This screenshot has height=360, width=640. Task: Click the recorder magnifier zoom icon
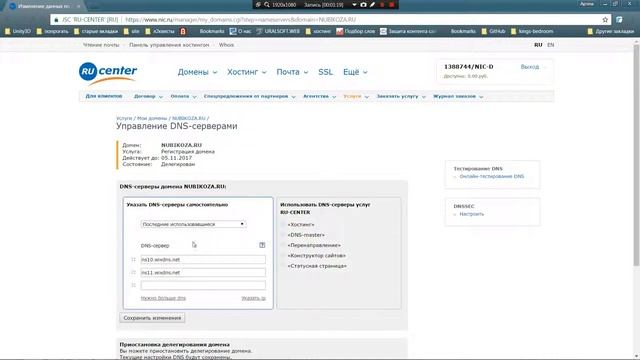point(267,4)
